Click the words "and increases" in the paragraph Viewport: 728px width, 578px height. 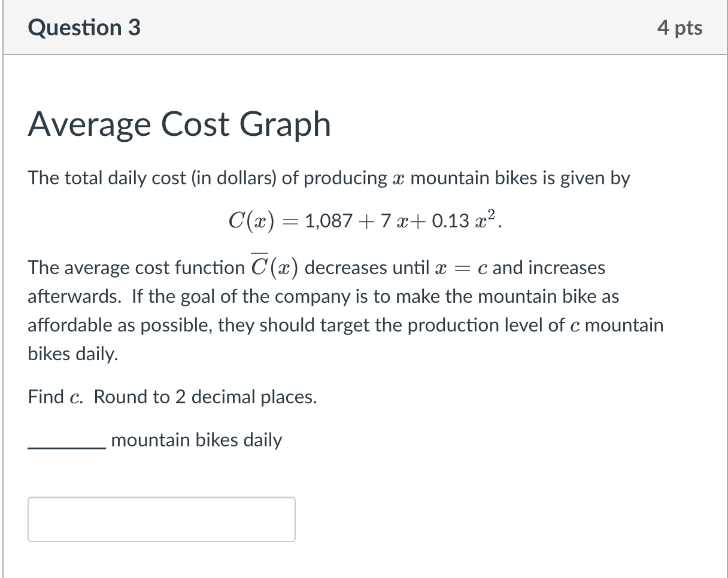coord(549,267)
